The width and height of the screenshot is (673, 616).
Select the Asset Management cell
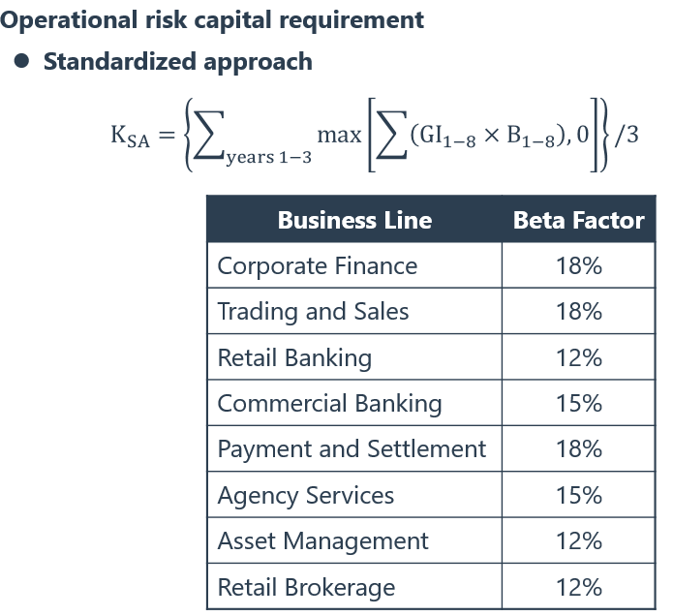click(322, 541)
